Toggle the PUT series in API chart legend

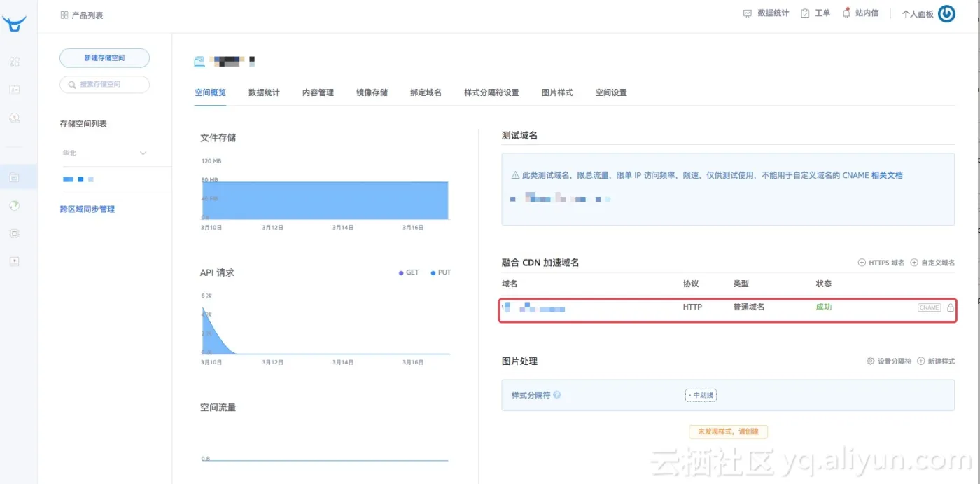(x=440, y=272)
